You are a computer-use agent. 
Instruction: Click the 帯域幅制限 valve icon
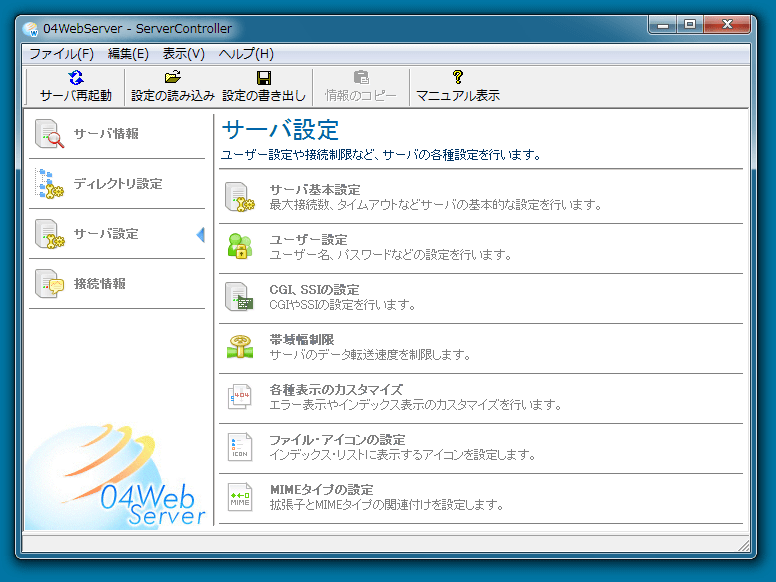(x=240, y=346)
